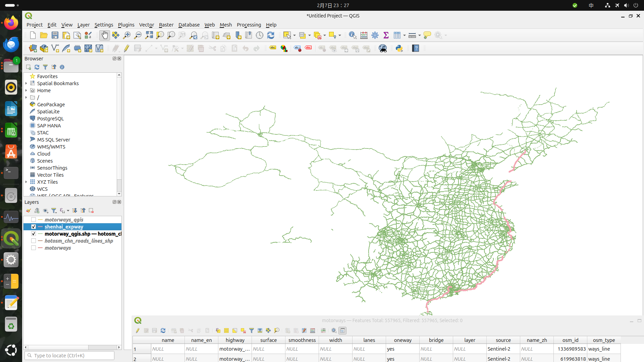Open the Select Features tool dropdown arrow
This screenshot has width=644, height=362.
294,36
